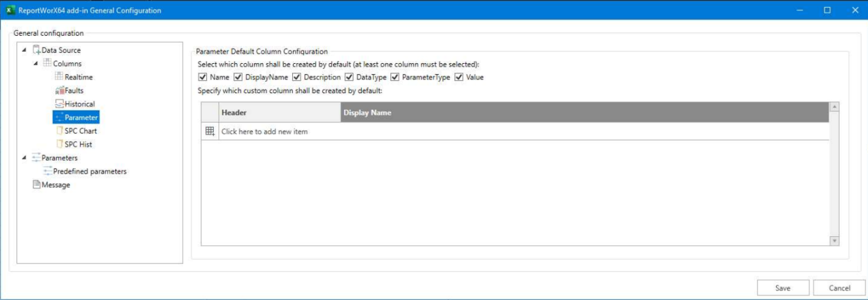Click the grid scrollbar up arrow
The height and width of the screenshot is (300, 868).
(834, 107)
